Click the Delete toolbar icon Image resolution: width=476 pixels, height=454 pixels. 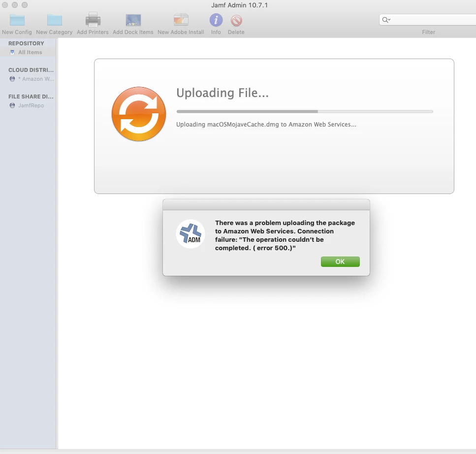click(x=236, y=21)
